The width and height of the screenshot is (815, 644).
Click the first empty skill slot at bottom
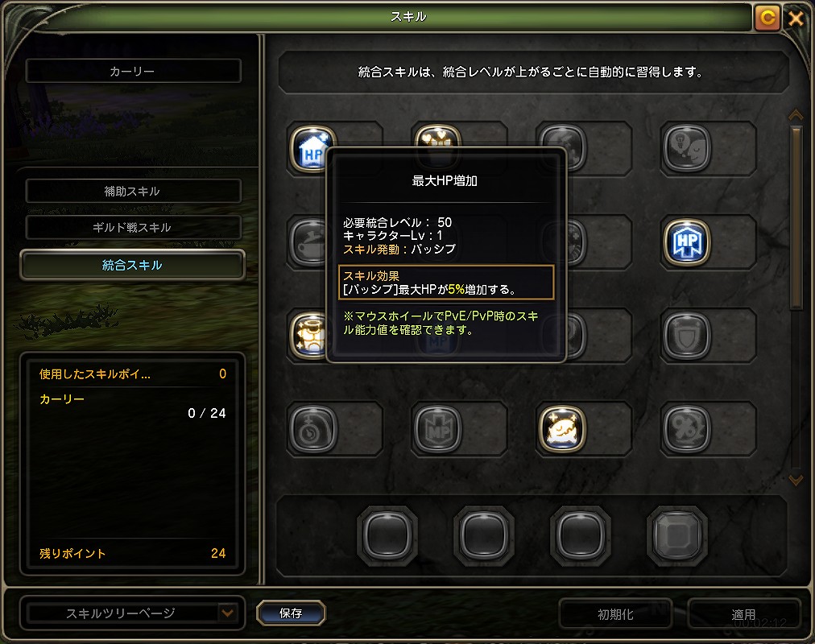click(x=387, y=536)
